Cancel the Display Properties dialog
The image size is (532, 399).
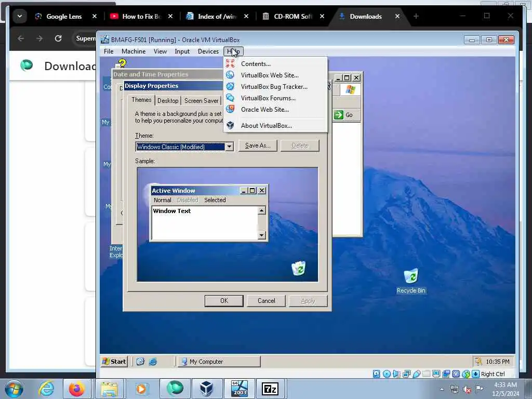(x=267, y=301)
